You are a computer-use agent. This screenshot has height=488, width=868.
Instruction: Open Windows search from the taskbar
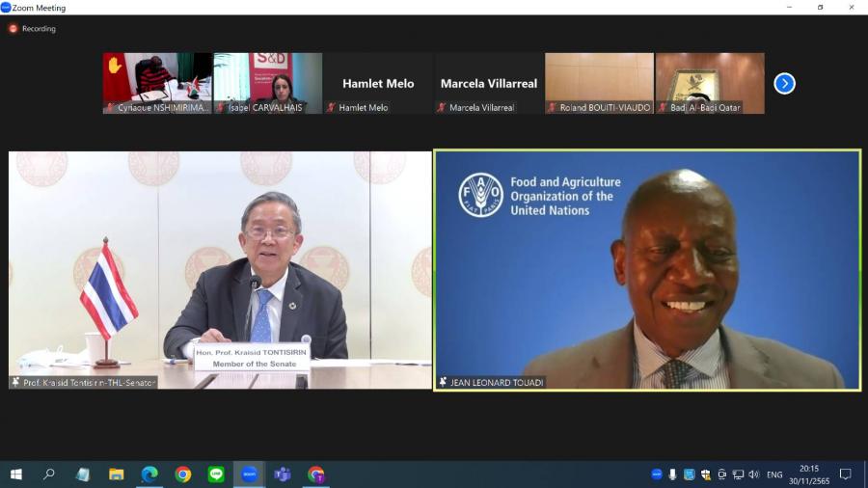(x=49, y=474)
